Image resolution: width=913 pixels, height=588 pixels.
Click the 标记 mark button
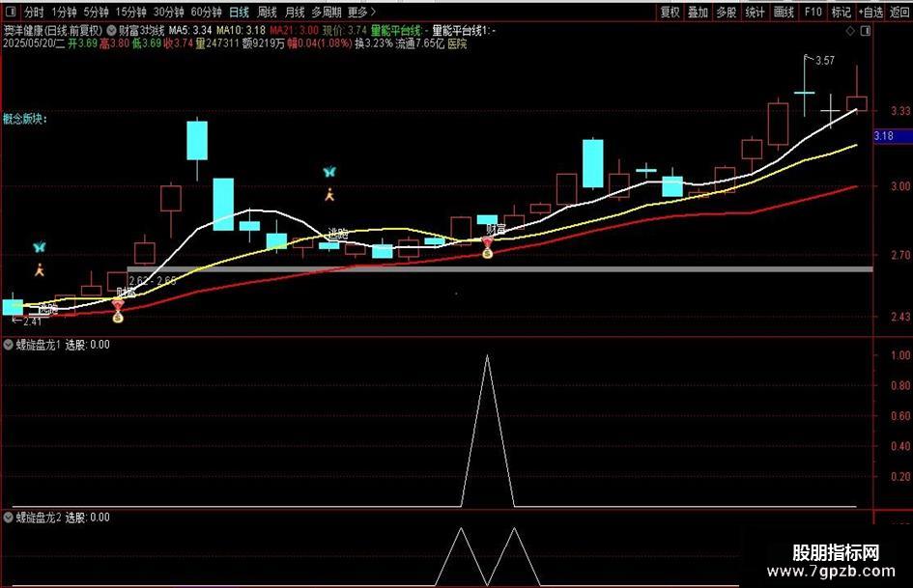841,12
